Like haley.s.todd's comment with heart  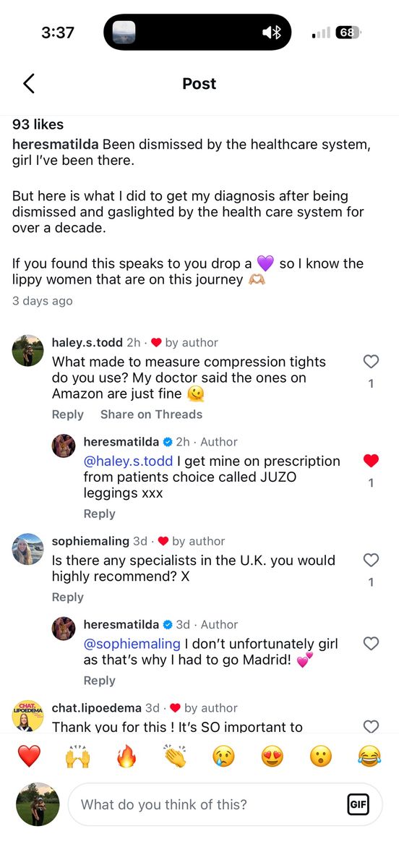click(371, 362)
